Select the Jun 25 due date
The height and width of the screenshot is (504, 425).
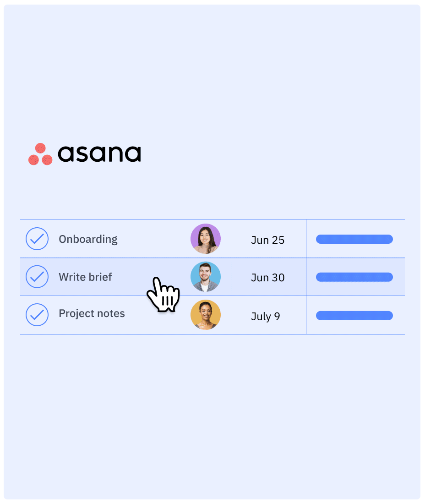[x=267, y=240]
